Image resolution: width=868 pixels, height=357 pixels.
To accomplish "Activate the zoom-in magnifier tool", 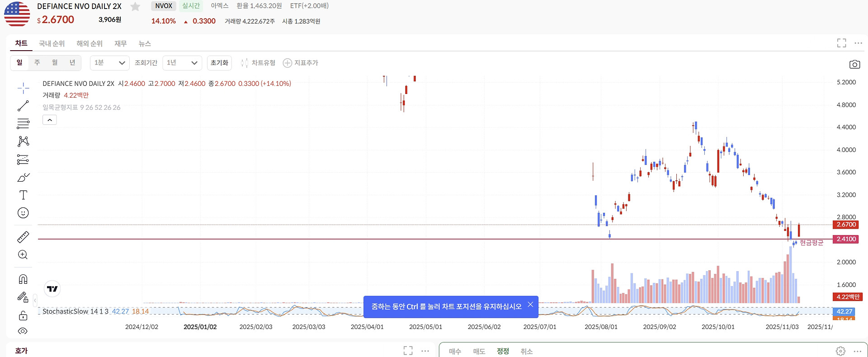I will click(x=23, y=255).
